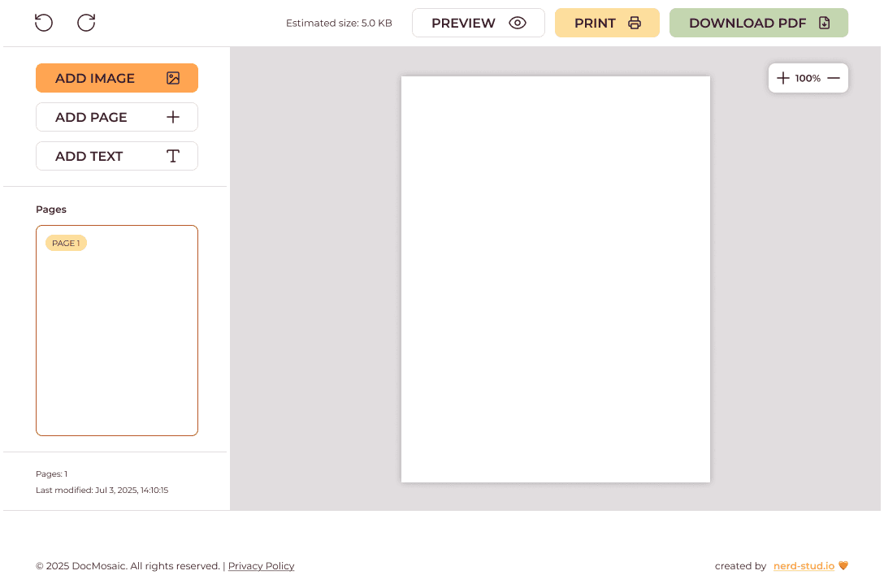
Task: Visit the nerd-stud.io link
Action: (804, 565)
